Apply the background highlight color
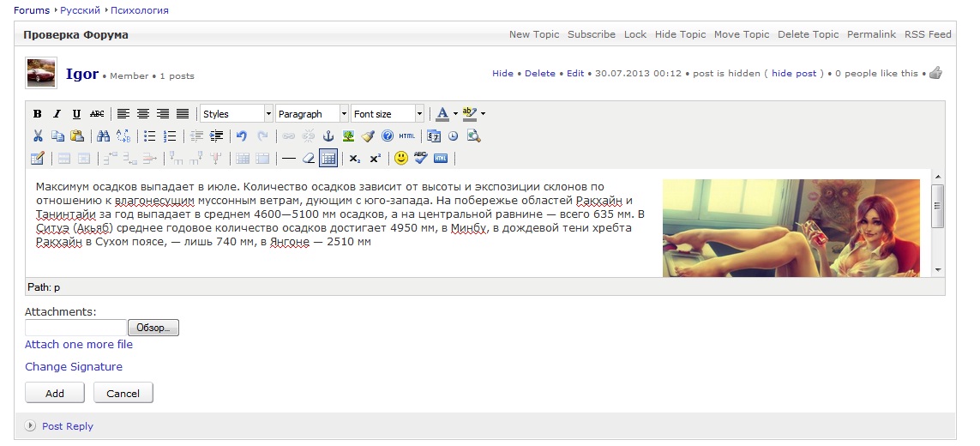 470,114
